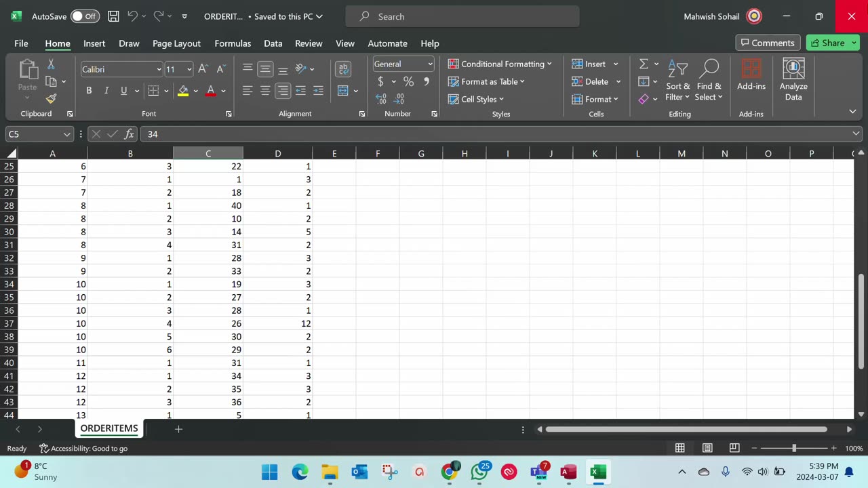
Task: Click the Select All corner triangle
Action: (x=12, y=153)
